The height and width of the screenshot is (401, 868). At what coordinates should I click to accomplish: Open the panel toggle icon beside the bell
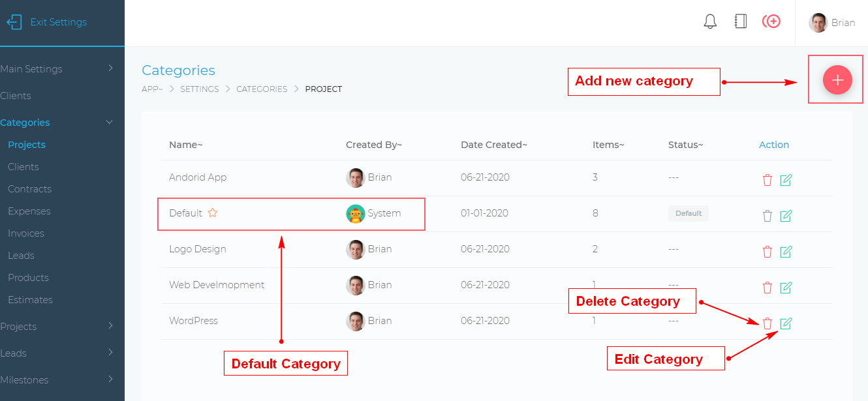pyautogui.click(x=741, y=21)
